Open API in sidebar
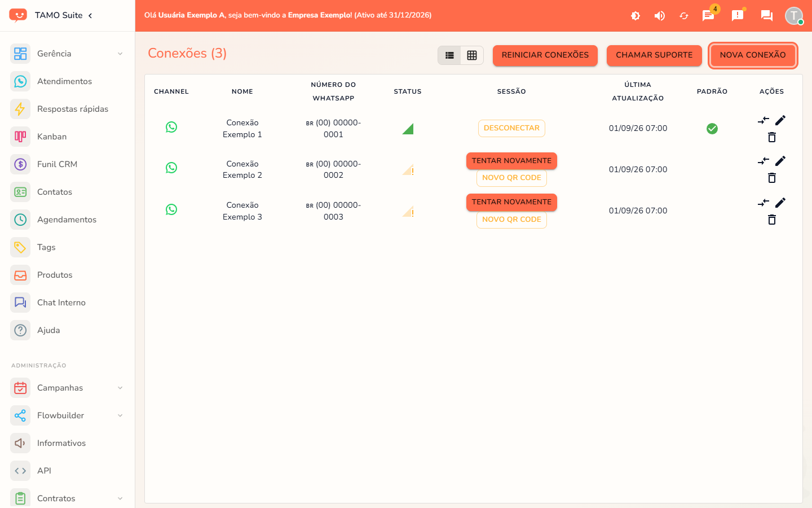The height and width of the screenshot is (508, 812). 68,471
